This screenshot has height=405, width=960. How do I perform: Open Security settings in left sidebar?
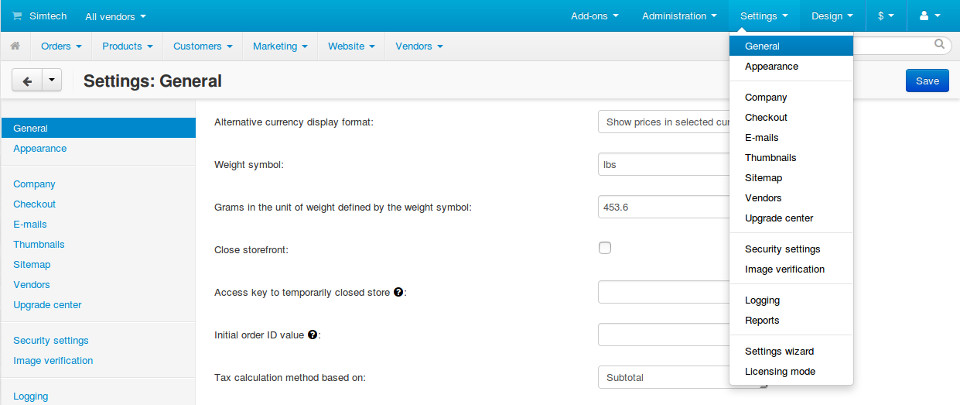[51, 340]
